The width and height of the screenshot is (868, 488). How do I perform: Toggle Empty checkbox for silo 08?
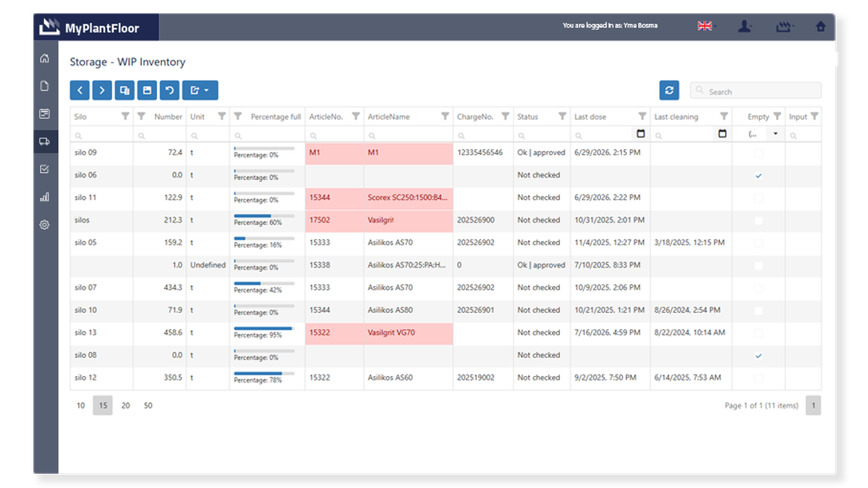758,356
